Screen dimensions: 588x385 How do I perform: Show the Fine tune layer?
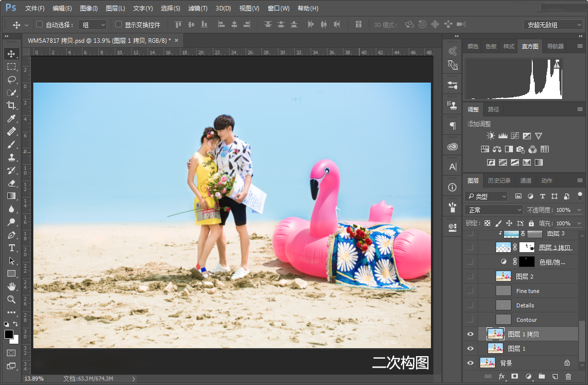point(470,291)
